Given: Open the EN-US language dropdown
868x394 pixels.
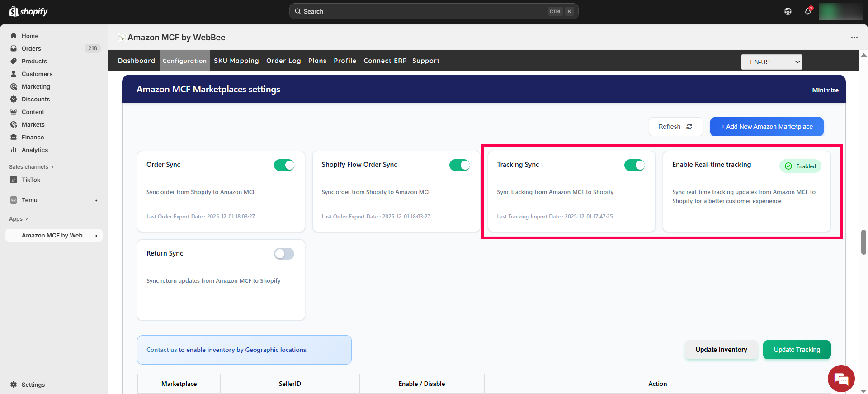Looking at the screenshot, I should click(x=771, y=62).
